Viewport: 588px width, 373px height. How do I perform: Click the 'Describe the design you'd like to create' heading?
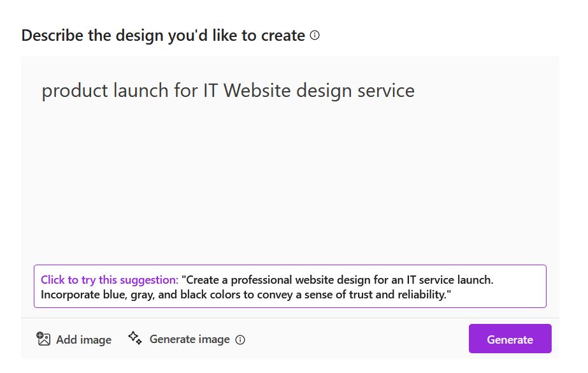point(163,36)
